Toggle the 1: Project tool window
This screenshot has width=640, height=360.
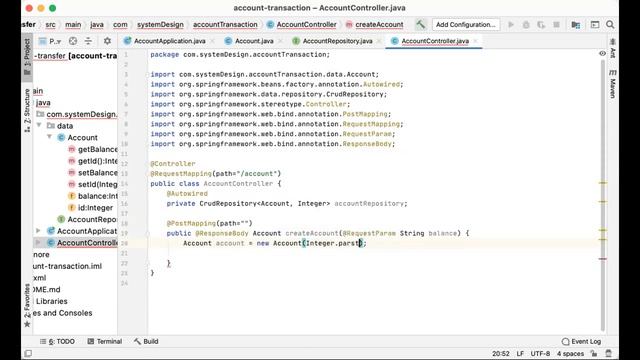(x=27, y=57)
